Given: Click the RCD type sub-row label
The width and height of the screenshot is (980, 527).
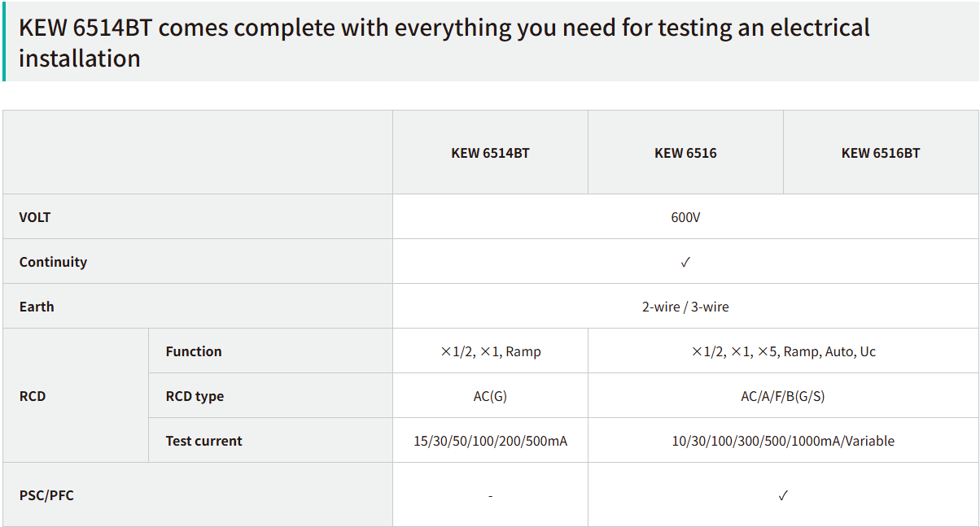Looking at the screenshot, I should (195, 396).
